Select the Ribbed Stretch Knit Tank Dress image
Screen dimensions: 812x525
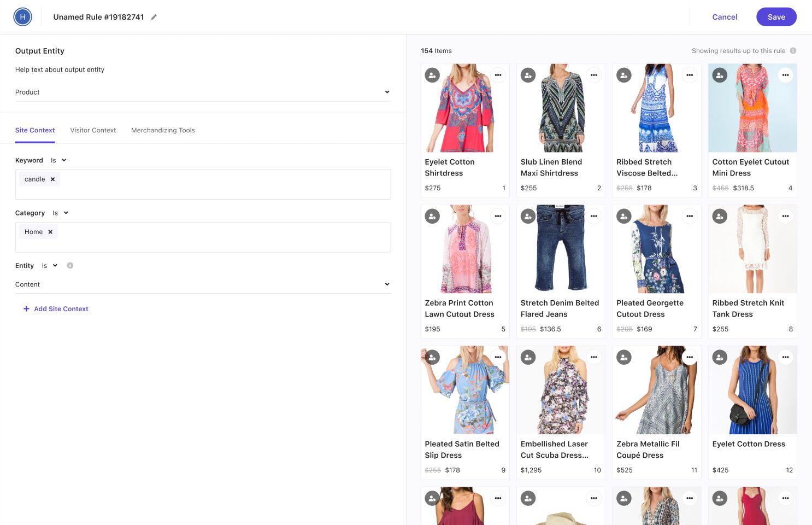[752, 249]
